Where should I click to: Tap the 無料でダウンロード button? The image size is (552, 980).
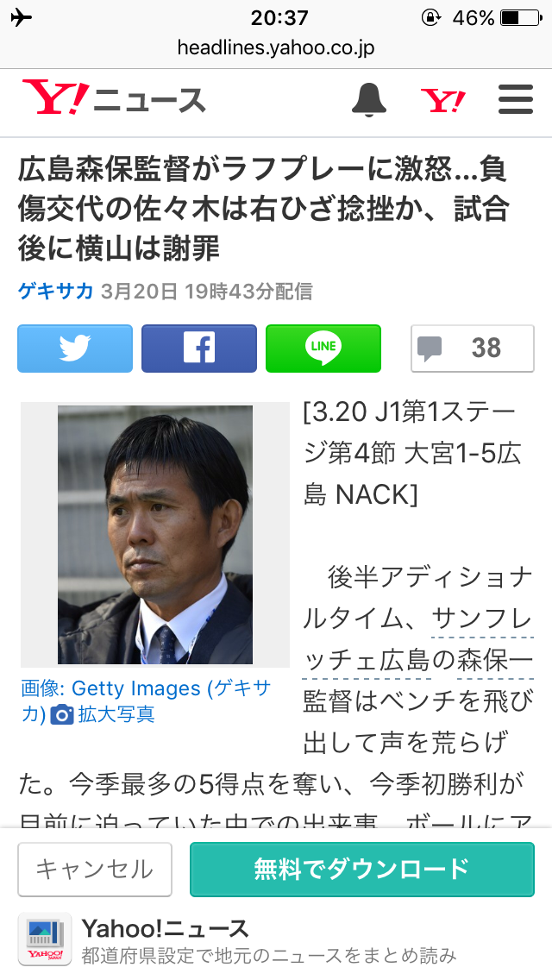(362, 870)
